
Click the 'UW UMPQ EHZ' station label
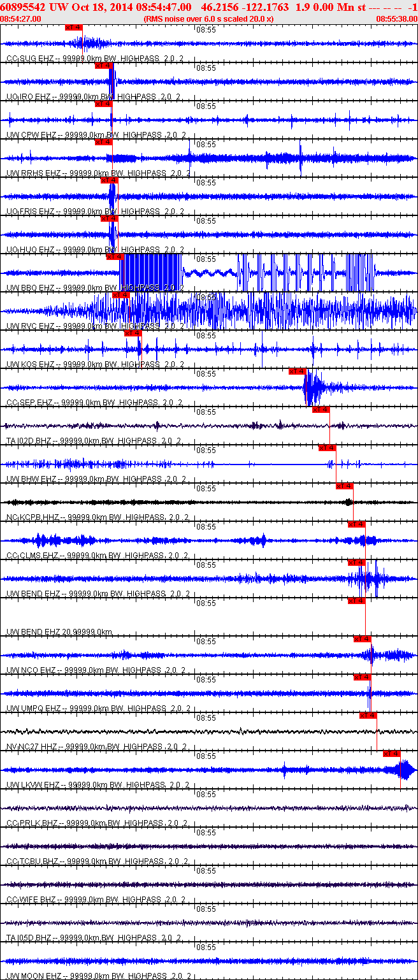34,709
